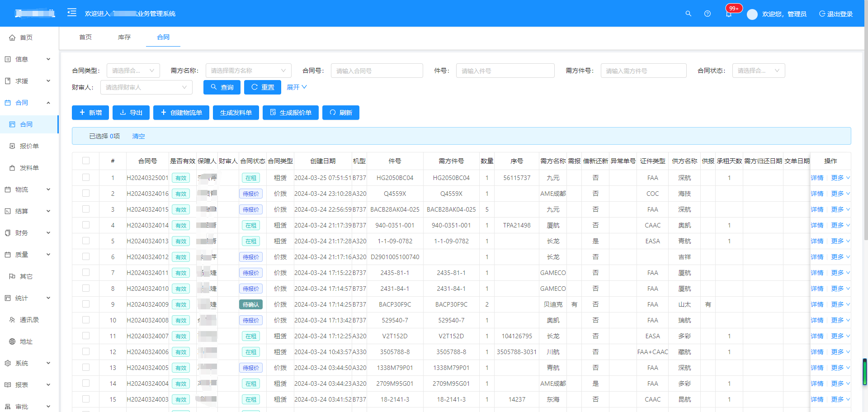The width and height of the screenshot is (868, 412).
Task: Open the 财审人 dropdown
Action: [x=146, y=87]
